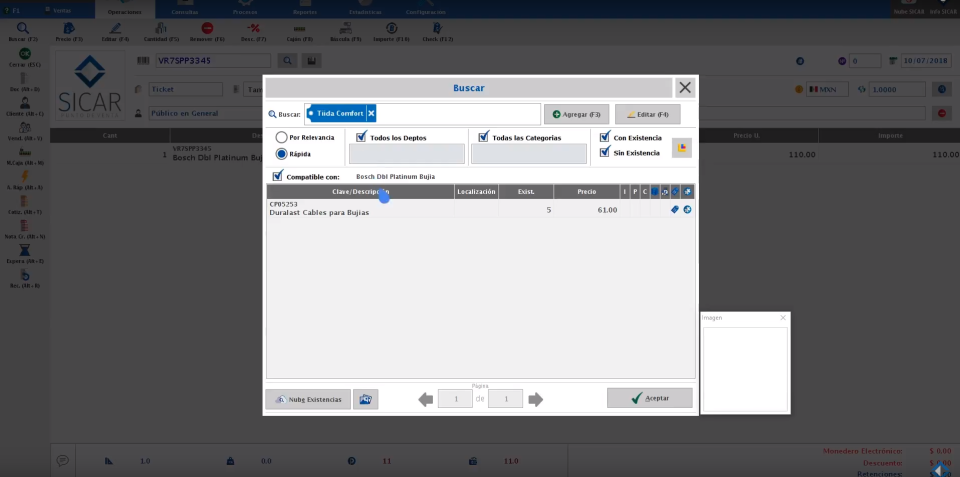The height and width of the screenshot is (477, 960).
Task: Click the green Cerrar (ESC) sidebar icon
Action: click(24, 54)
